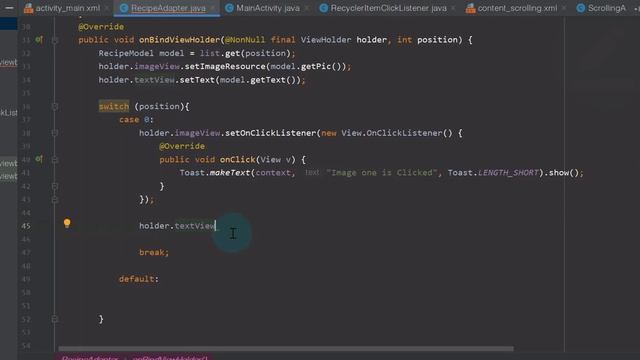Viewport: 640px width, 360px height.
Task: Open the yellow light bulb quick-fix icon
Action: (67, 223)
